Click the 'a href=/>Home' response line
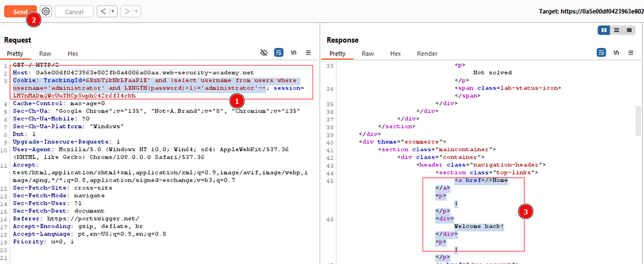The height and width of the screenshot is (264, 644). 481,180
